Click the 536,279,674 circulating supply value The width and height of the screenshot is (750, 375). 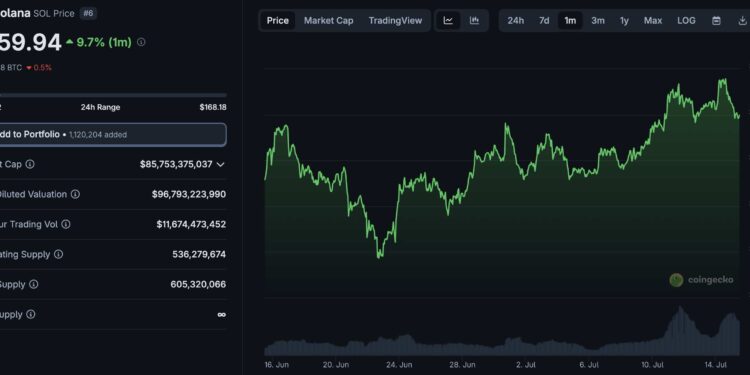[199, 254]
